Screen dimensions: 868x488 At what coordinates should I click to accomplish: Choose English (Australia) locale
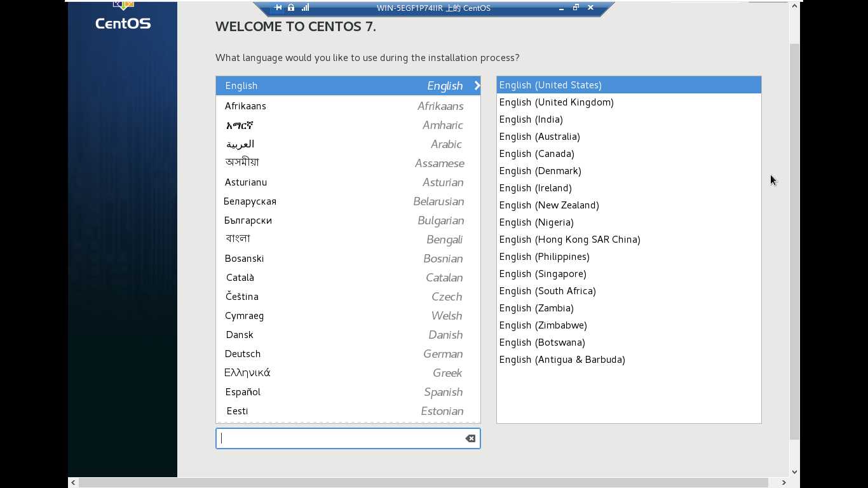click(x=629, y=137)
